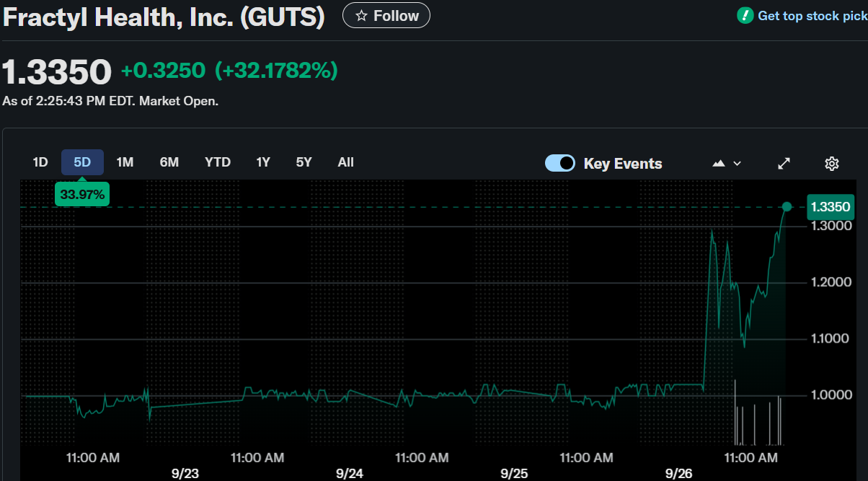Click the 9/24 date label on the axis
The height and width of the screenshot is (481, 868).
350,473
